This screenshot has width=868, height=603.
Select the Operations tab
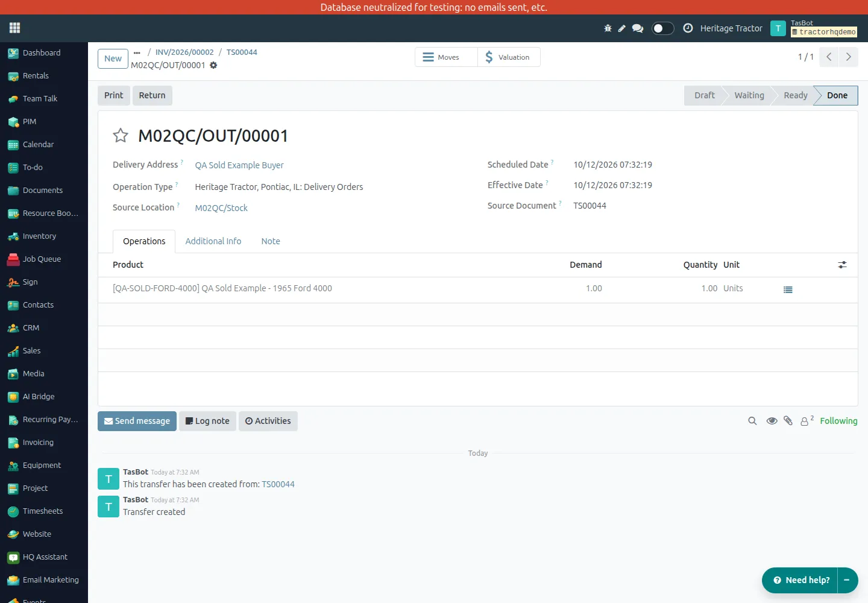point(144,241)
